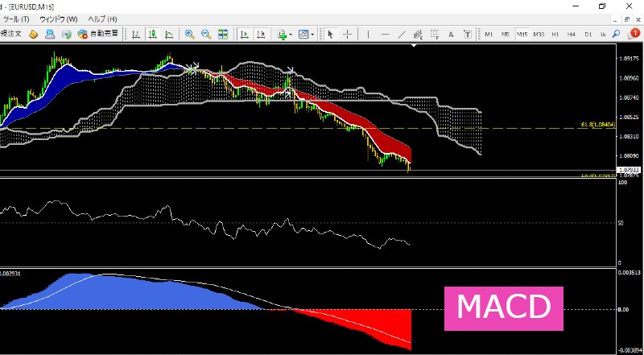Select the Fibonacci retracement tool
Image resolution: width=644 pixels, height=355 pixels.
pos(435,35)
